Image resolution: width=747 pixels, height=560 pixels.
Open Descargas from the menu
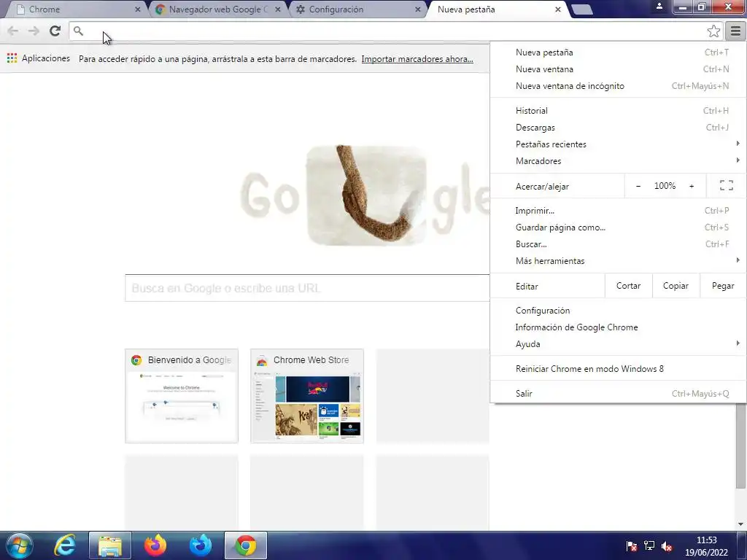point(618,128)
